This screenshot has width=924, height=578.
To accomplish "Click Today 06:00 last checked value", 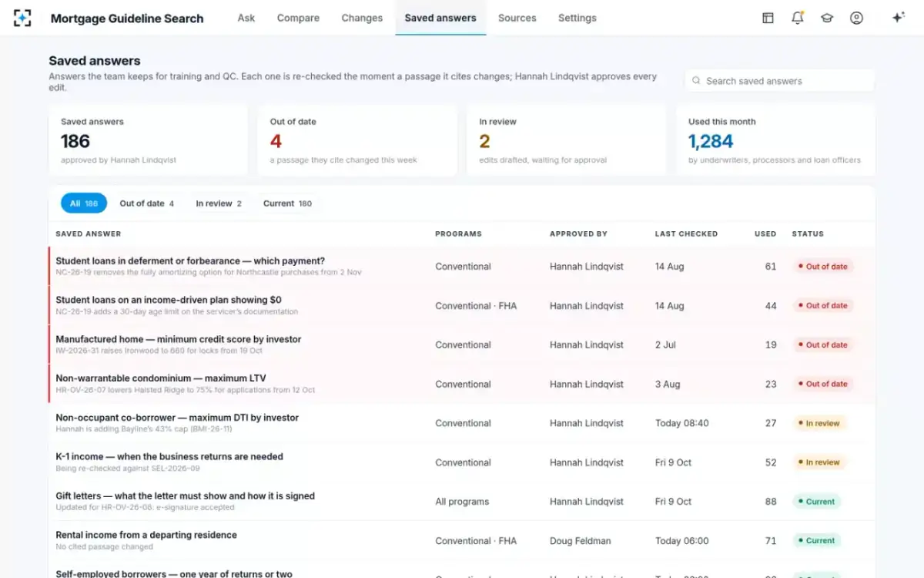I will 682,541.
